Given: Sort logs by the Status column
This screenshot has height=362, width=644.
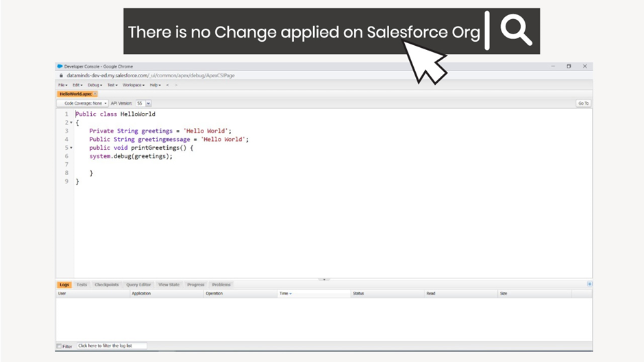Looking at the screenshot, I should click(x=388, y=294).
